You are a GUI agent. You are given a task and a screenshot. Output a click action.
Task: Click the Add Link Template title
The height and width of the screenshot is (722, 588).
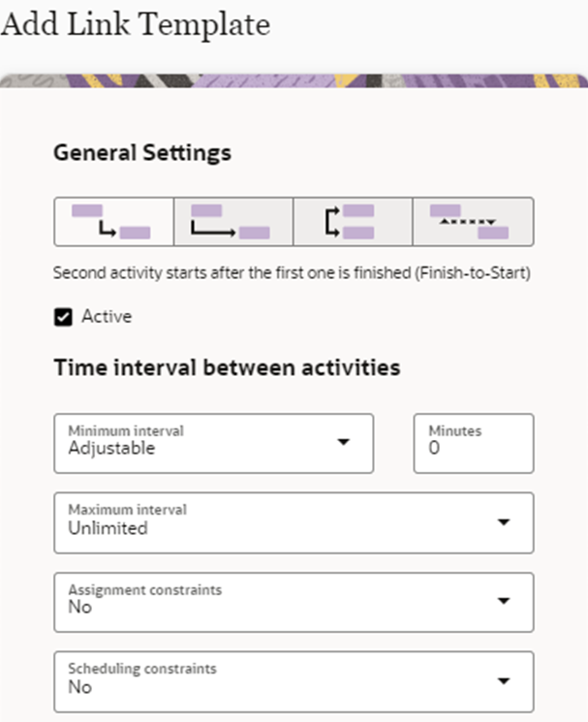pyautogui.click(x=136, y=24)
